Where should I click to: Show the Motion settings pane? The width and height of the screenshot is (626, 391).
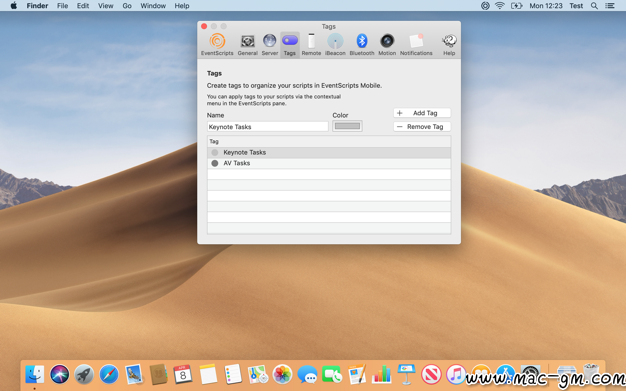(x=387, y=45)
